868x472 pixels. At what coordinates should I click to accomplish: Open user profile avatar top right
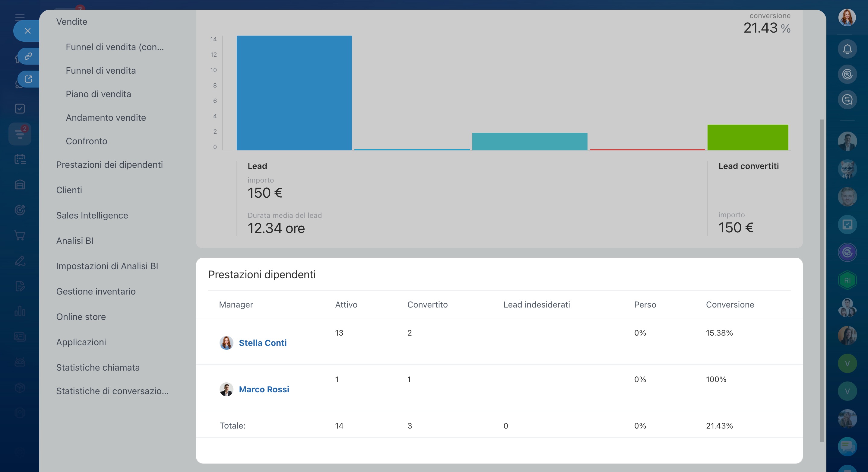click(x=847, y=18)
